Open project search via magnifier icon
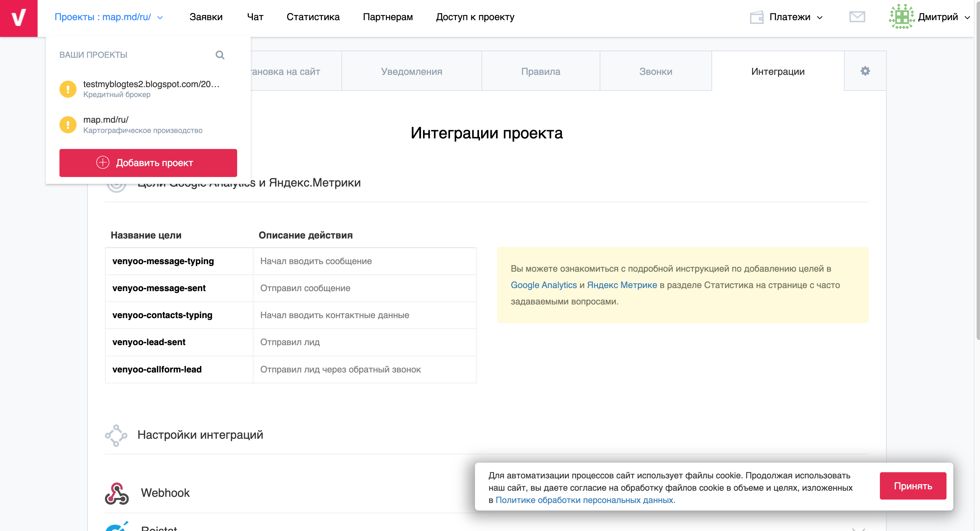 click(x=220, y=55)
